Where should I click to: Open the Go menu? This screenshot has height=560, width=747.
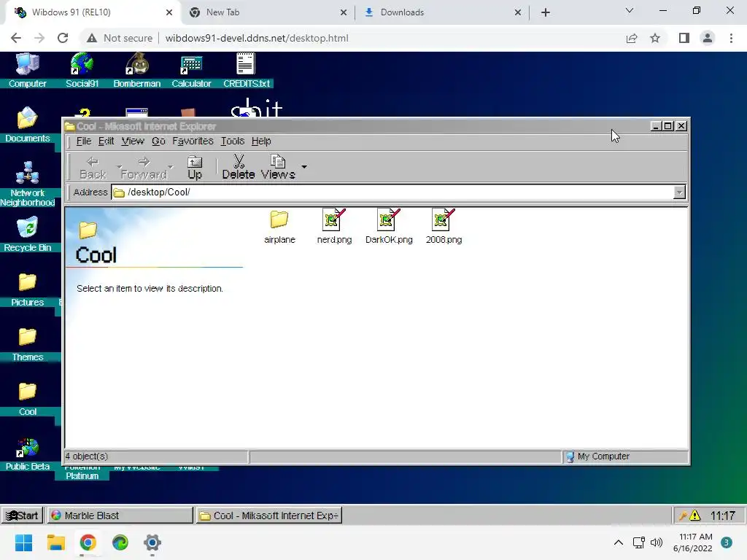[158, 141]
